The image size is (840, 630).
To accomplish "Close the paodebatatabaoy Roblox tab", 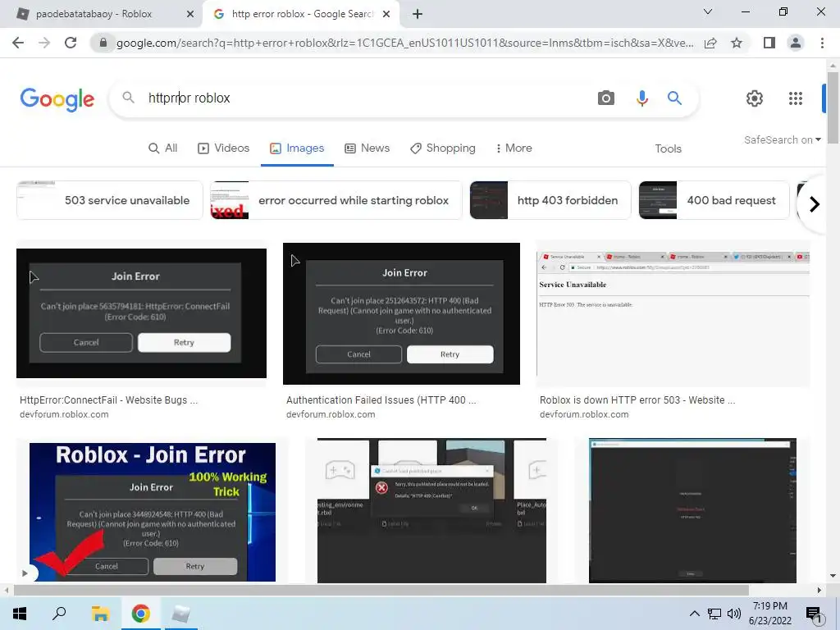I will (189, 14).
